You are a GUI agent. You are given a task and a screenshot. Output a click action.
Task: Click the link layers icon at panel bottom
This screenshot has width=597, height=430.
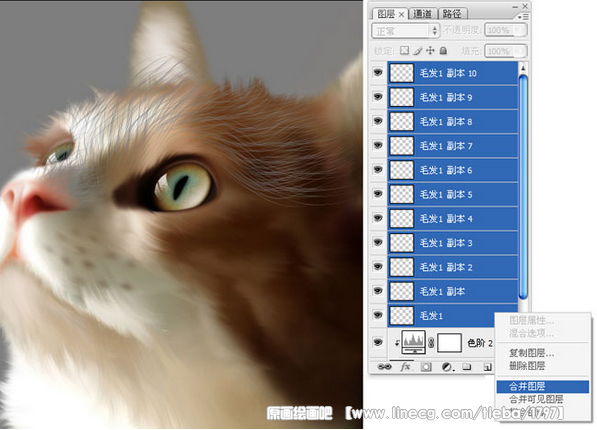(x=384, y=367)
